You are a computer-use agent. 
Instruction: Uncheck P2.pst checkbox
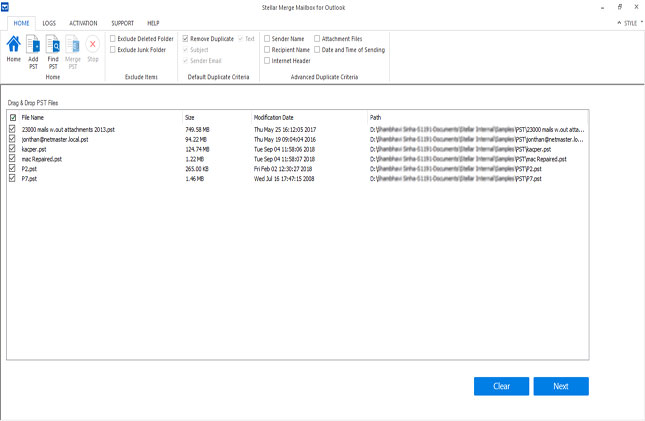(12, 169)
